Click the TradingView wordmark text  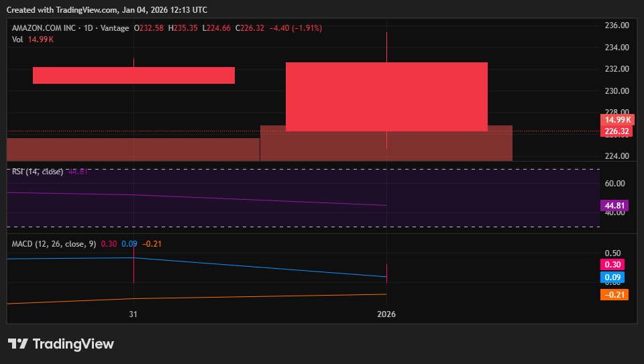coord(73,344)
